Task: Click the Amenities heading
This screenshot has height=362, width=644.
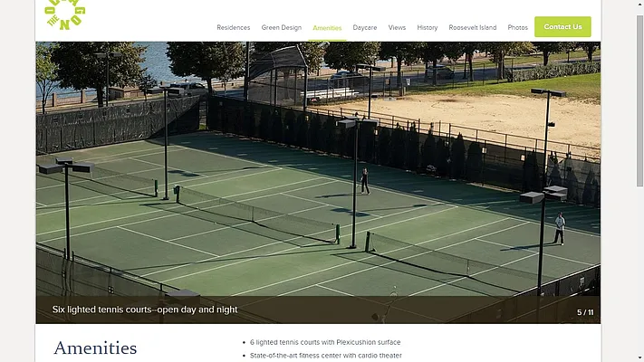Action: (x=95, y=348)
